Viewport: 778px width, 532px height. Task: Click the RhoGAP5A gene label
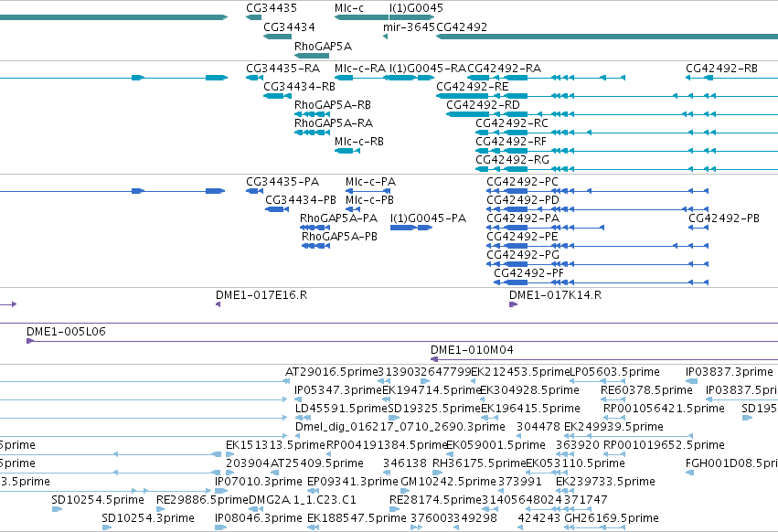pyautogui.click(x=323, y=46)
